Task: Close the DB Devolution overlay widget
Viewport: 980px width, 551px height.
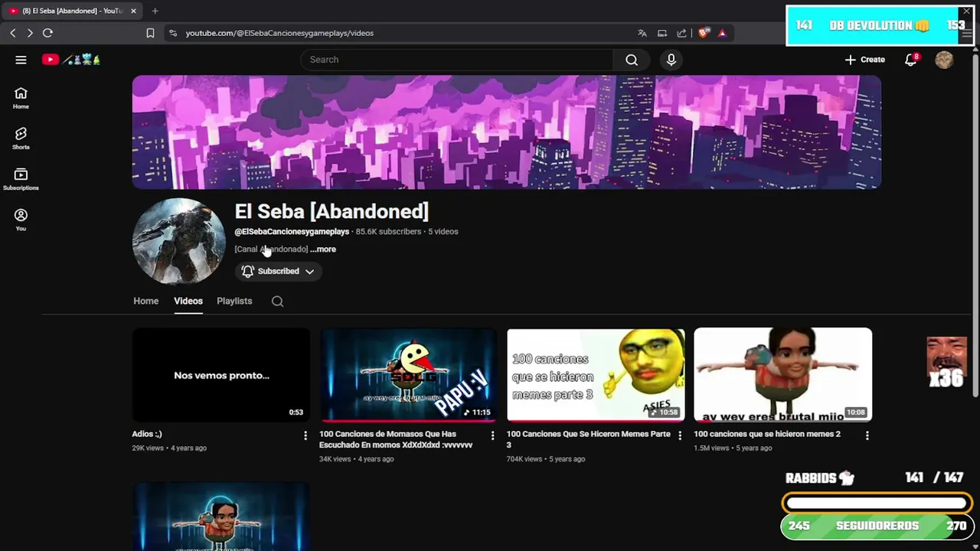Action: coord(966,11)
